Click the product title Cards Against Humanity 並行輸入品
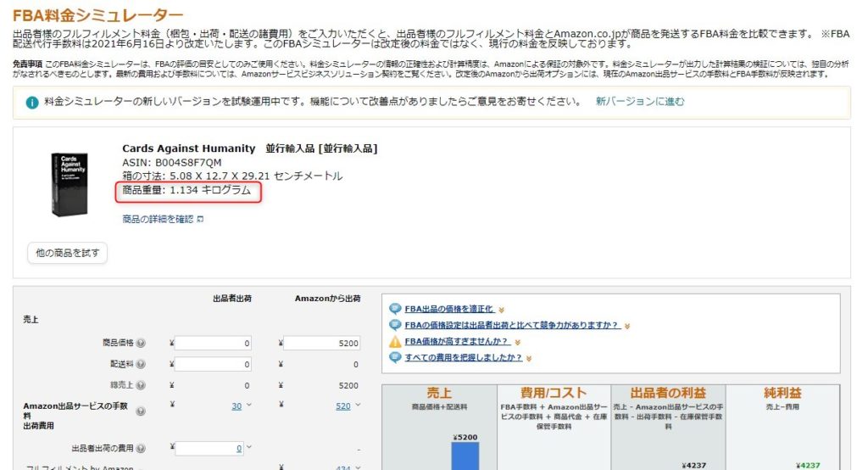Viewport: 868px width, 470px height. click(250, 148)
